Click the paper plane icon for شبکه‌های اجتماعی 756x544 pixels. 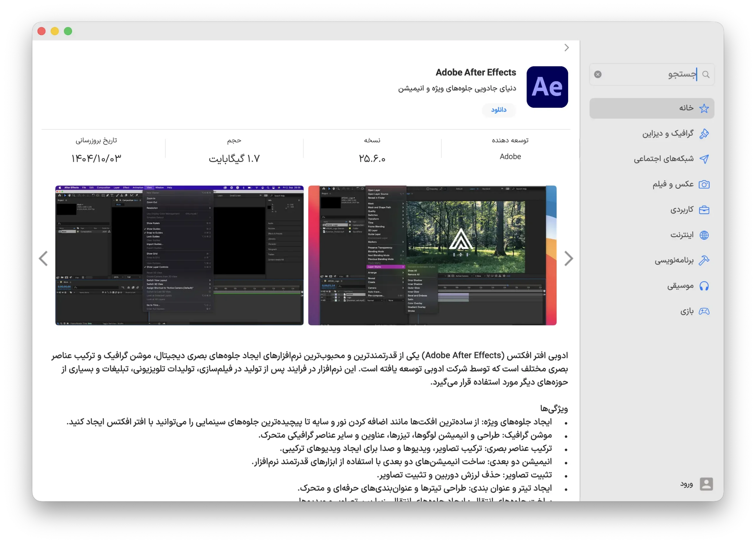[x=705, y=159]
